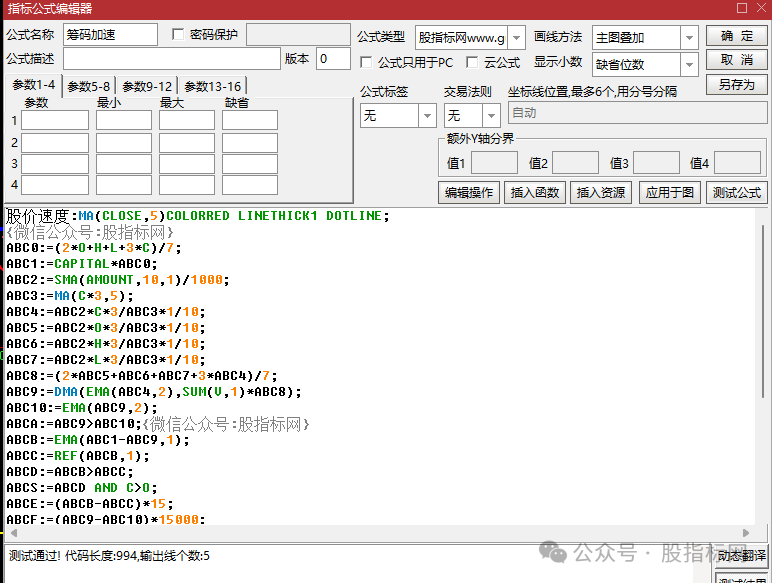Open the 画线方法 dropdown showing 主图叠加
Image resolution: width=772 pixels, height=583 pixels.
pyautogui.click(x=689, y=38)
